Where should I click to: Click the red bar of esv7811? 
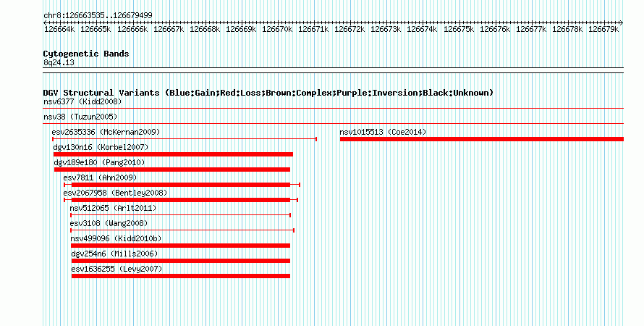coord(181,185)
